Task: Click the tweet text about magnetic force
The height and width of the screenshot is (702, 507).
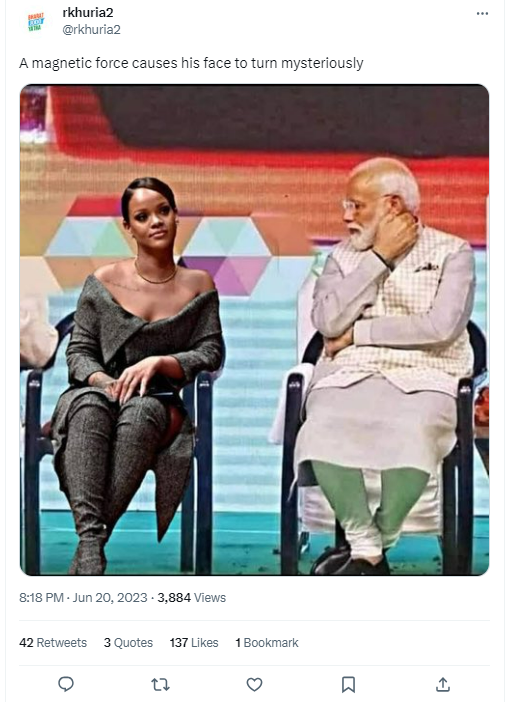Action: (x=191, y=63)
